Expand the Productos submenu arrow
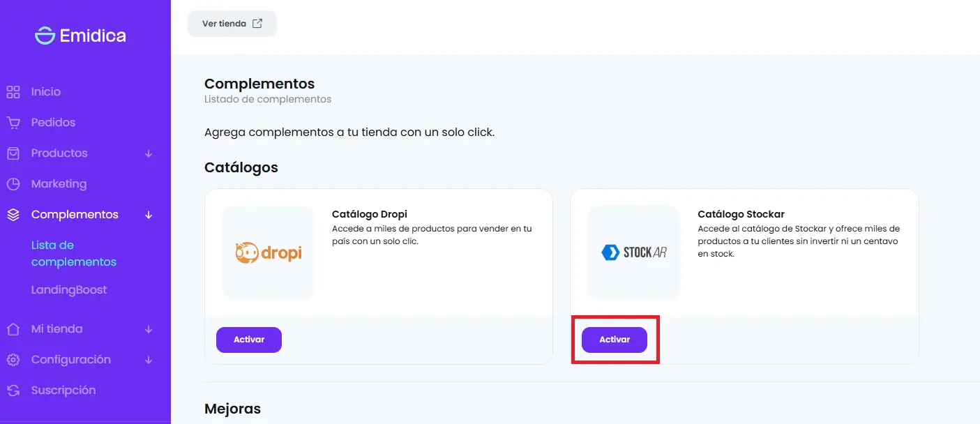Image resolution: width=980 pixels, height=424 pixels. (149, 153)
